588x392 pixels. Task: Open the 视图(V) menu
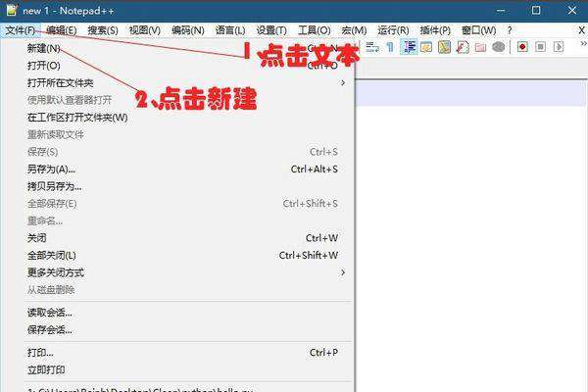pos(145,30)
